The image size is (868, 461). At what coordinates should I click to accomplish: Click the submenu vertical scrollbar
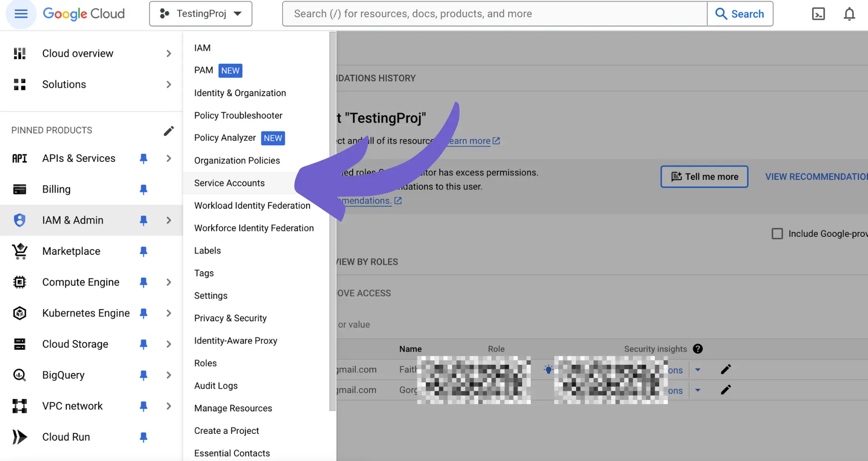point(333,221)
